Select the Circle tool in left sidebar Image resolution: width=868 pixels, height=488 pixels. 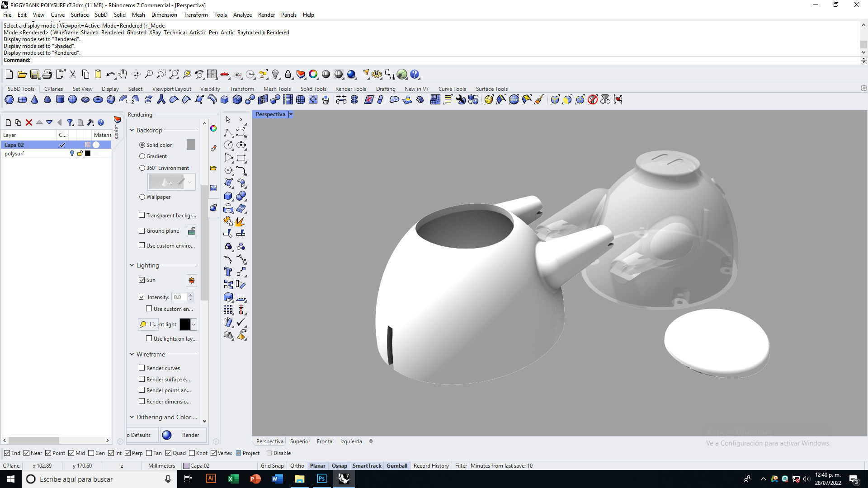pyautogui.click(x=228, y=145)
